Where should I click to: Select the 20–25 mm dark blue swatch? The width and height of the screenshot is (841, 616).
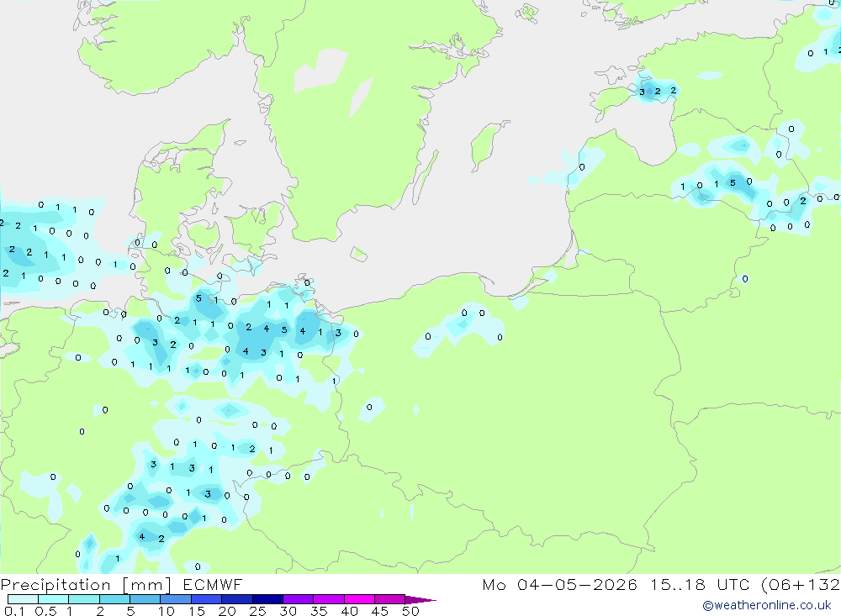point(237,599)
